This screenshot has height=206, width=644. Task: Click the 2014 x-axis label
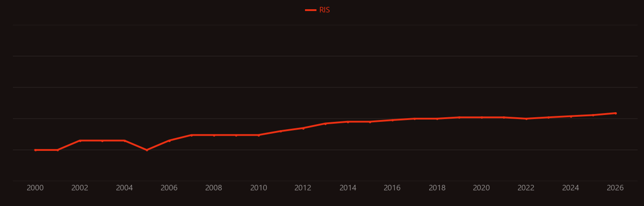348,188
